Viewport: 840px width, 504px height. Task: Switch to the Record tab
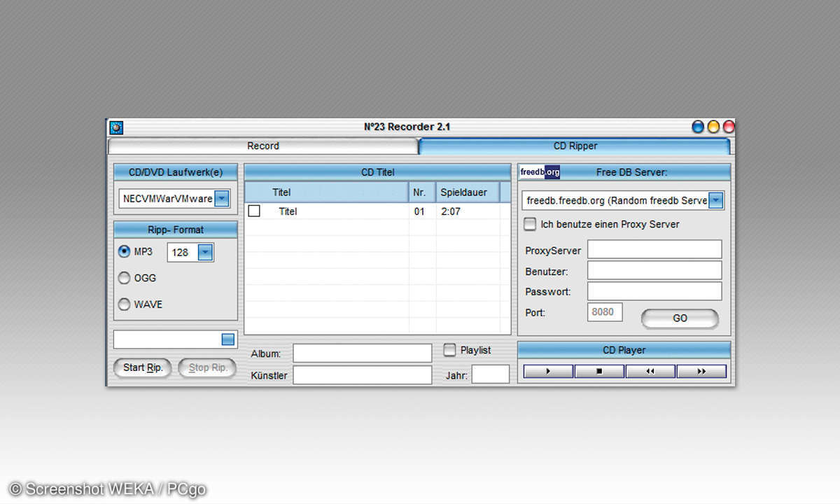click(263, 146)
